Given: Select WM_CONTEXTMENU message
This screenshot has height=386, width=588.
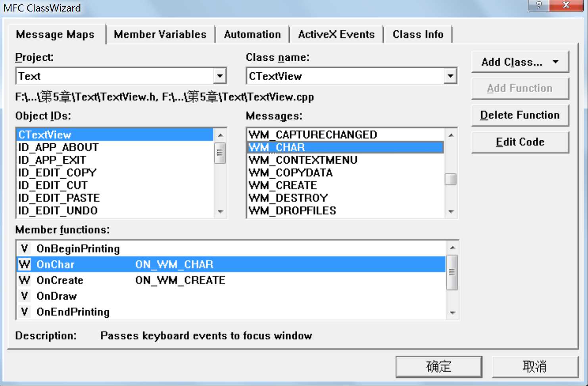Looking at the screenshot, I should [346, 160].
